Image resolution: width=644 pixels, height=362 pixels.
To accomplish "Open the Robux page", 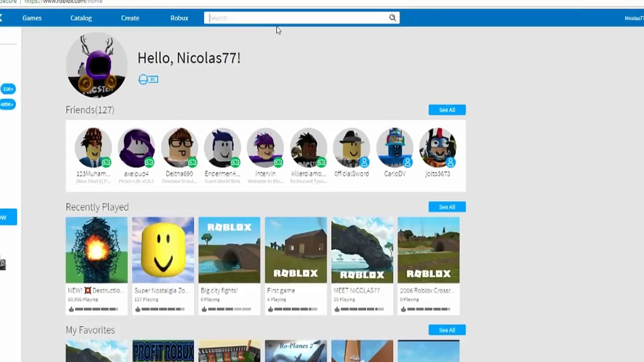I will pos(179,18).
